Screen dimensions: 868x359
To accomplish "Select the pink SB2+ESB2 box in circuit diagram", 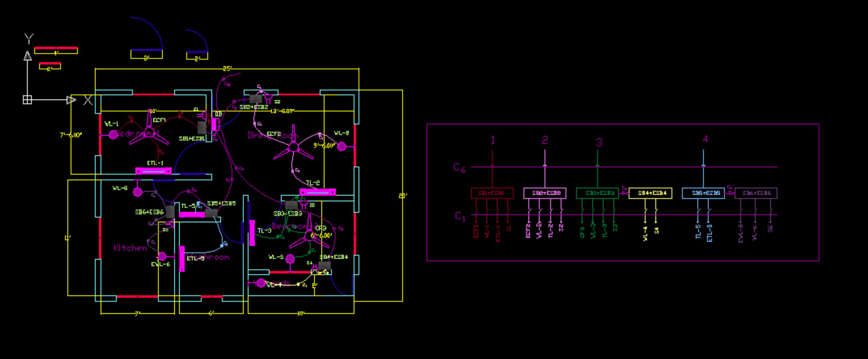I will pyautogui.click(x=545, y=193).
